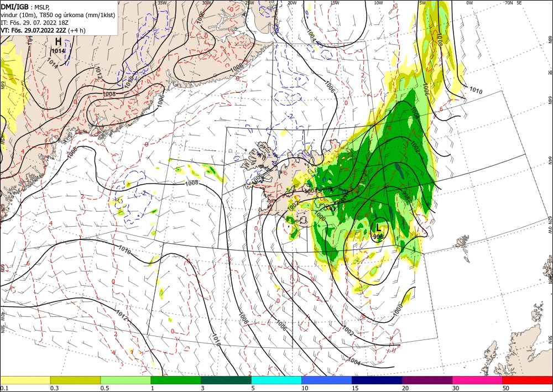Click the '20' legend value label
Screen dimensions: 553x392
point(405,388)
